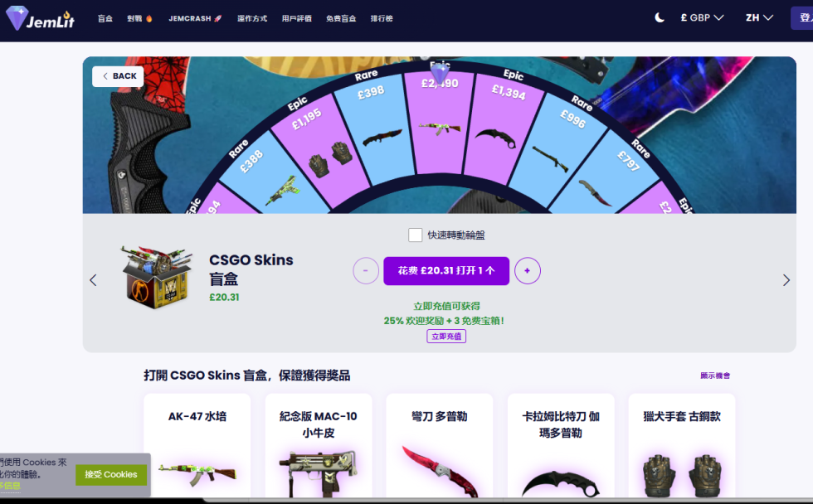Click the 花费 £20.31 打开 1 个 button
This screenshot has width=813, height=504.
tap(446, 270)
